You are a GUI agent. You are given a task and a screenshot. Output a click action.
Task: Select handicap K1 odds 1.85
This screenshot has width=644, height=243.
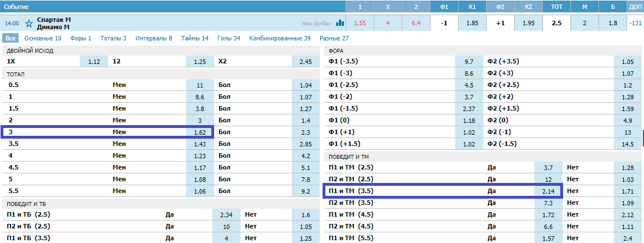[472, 24]
